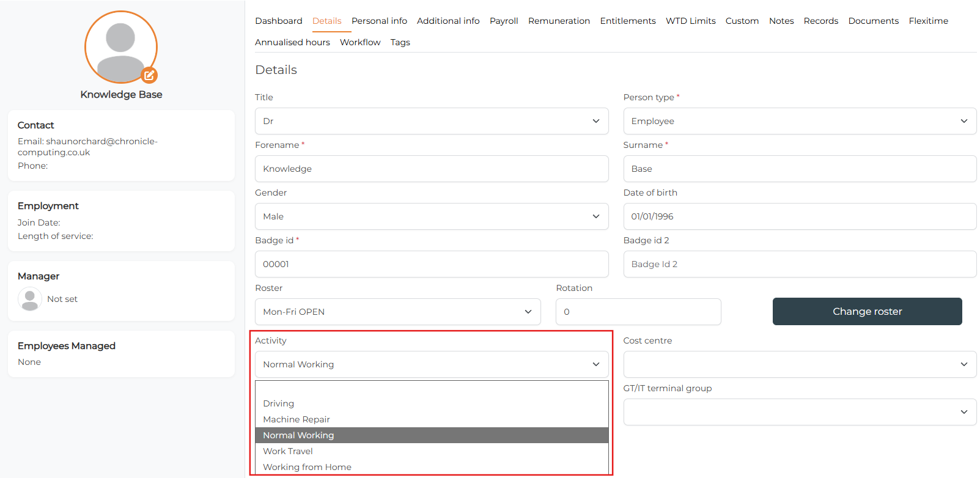Expand the GT/IT terminal group dropdown

(x=800, y=412)
